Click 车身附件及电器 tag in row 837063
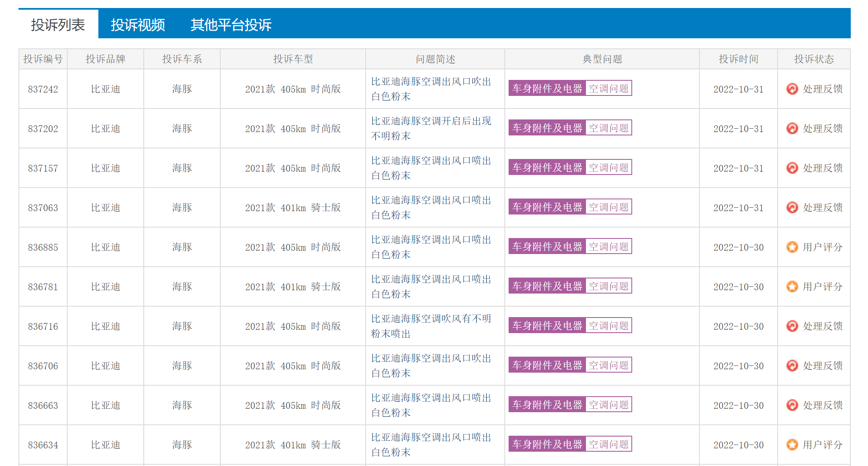 pyautogui.click(x=547, y=207)
